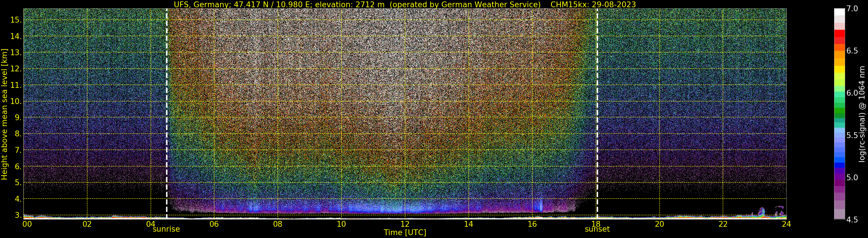868x238 pixels.
Task: Click the 'sunrise' label below the time axis
Action: pos(166,229)
